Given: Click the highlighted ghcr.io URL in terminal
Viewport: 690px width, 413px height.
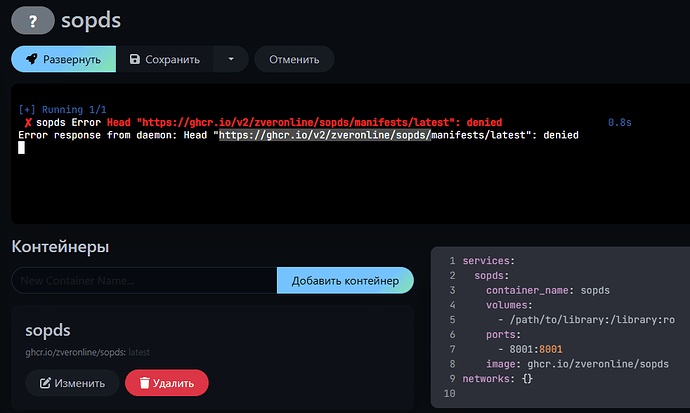Looking at the screenshot, I should click(x=324, y=135).
